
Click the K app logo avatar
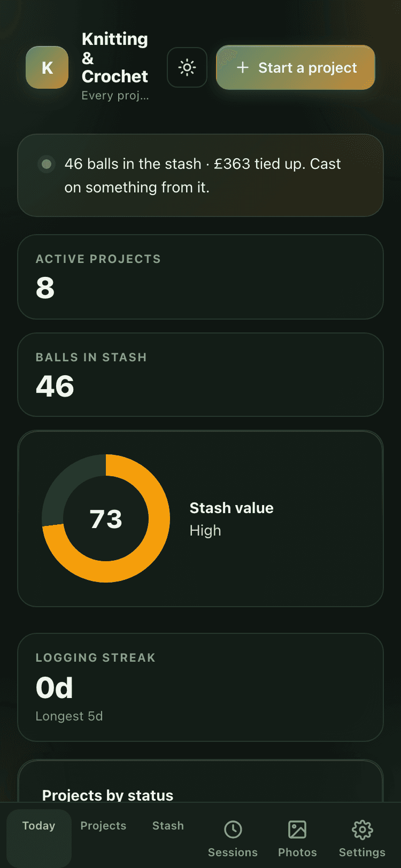tap(47, 67)
